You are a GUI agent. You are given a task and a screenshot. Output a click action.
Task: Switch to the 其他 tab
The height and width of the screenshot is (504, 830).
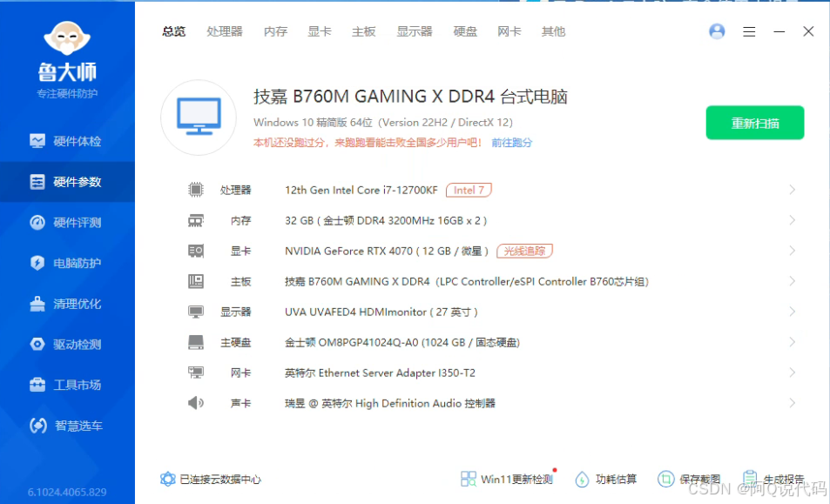pyautogui.click(x=553, y=31)
